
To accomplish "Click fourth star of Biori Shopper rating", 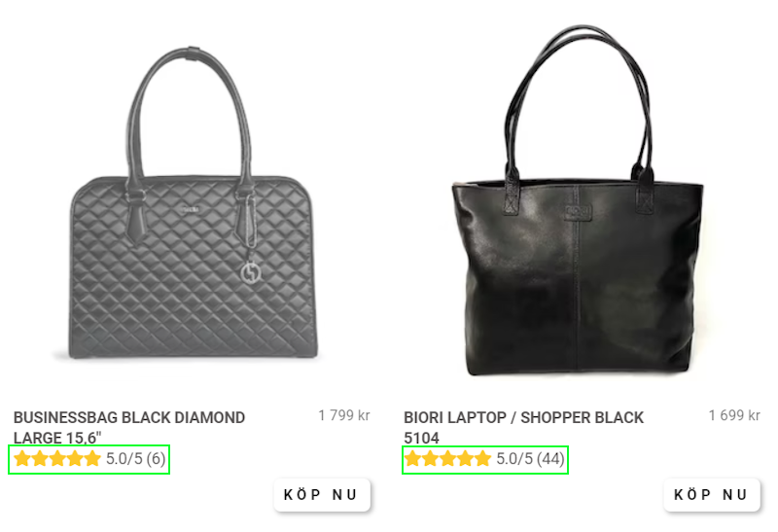I will click(x=466, y=458).
